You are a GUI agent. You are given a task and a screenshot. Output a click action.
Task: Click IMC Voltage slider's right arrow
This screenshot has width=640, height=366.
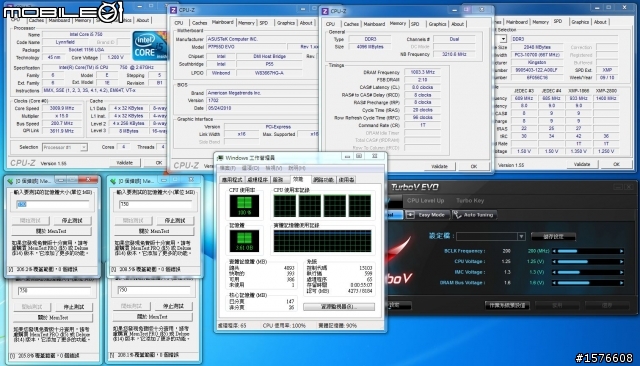(622, 272)
